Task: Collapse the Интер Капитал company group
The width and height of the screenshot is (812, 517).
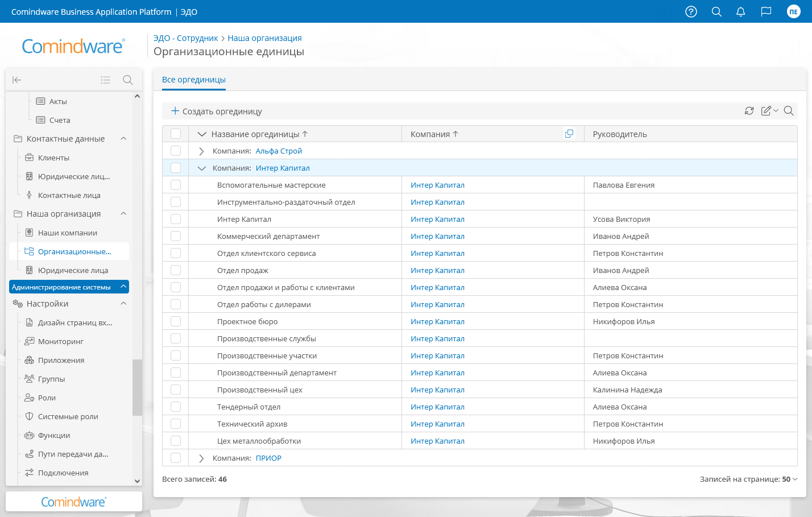Action: point(201,168)
